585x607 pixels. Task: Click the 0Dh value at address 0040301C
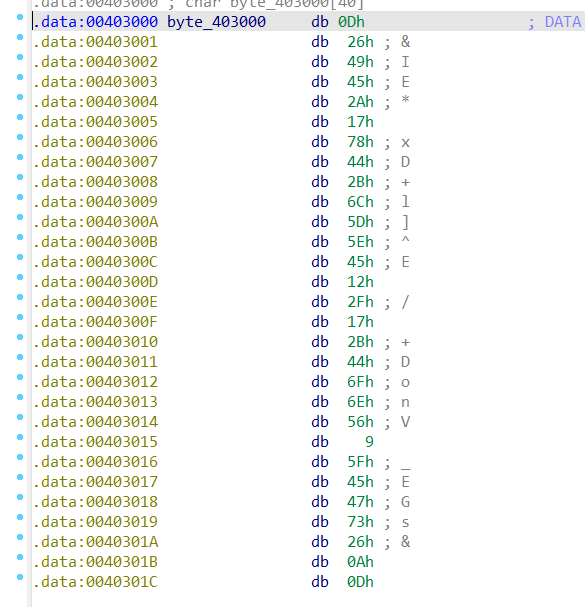pos(360,582)
